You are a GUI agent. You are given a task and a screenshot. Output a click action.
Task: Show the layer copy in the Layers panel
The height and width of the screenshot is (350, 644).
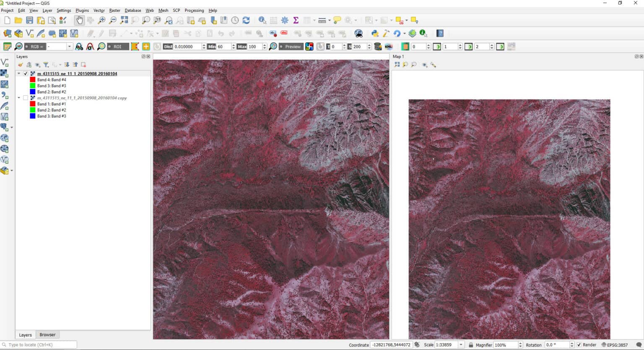pos(26,97)
